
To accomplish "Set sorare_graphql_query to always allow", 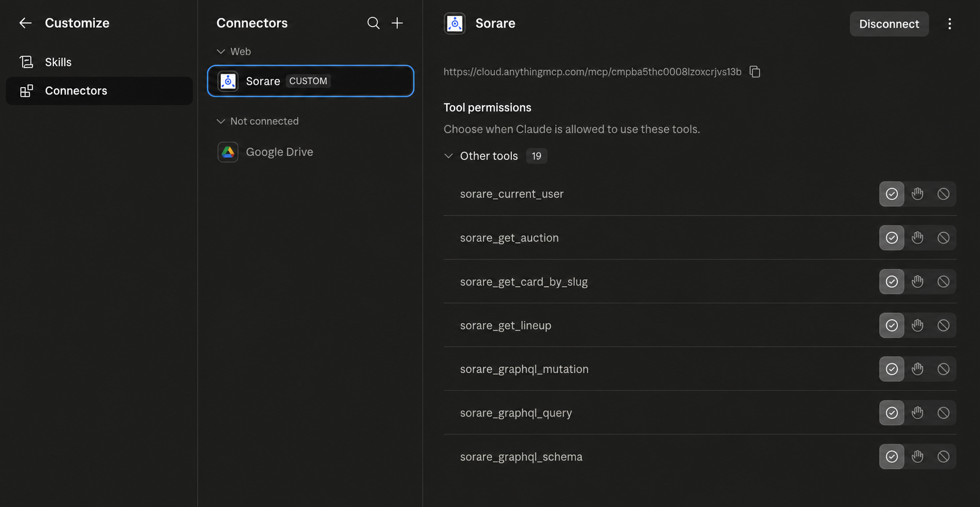I will pos(892,413).
